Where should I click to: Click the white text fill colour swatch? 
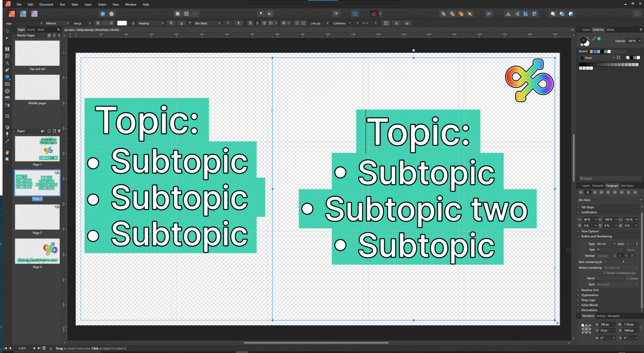click(122, 23)
